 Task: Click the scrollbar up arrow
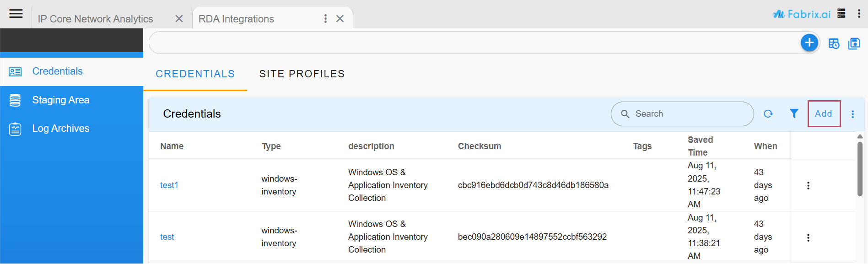[x=860, y=136]
